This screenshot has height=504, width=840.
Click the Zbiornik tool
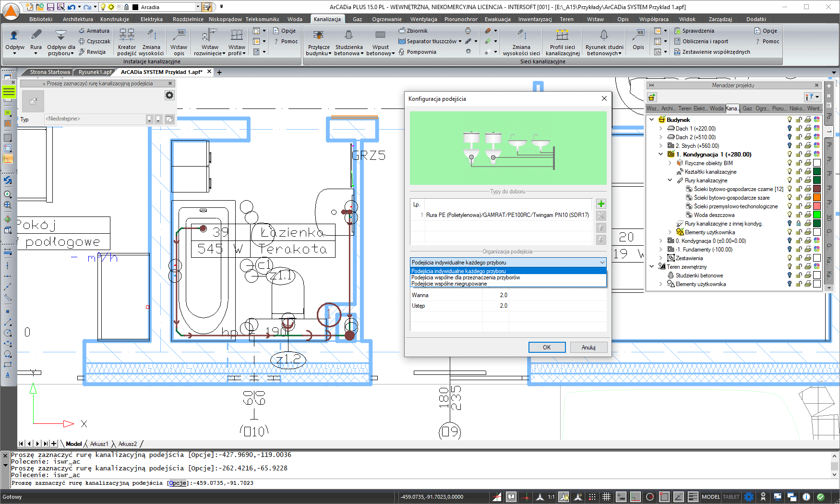(x=413, y=31)
